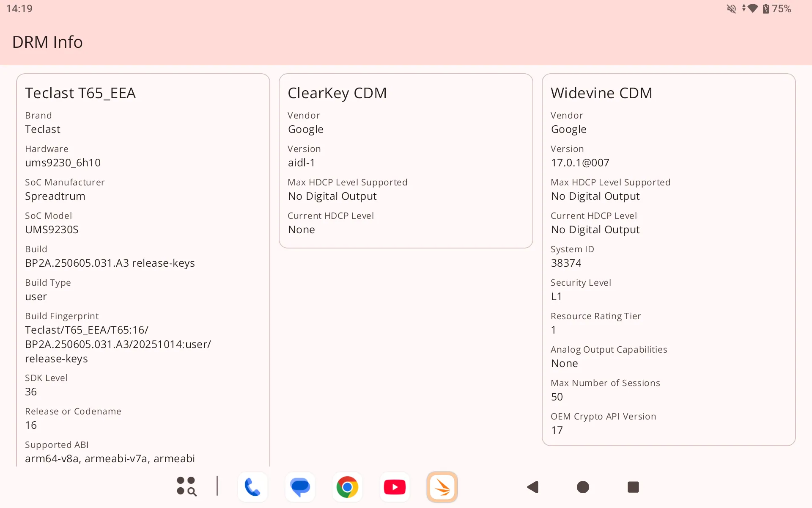Open Chrome browser from taskbar
The image size is (812, 508).
347,487
